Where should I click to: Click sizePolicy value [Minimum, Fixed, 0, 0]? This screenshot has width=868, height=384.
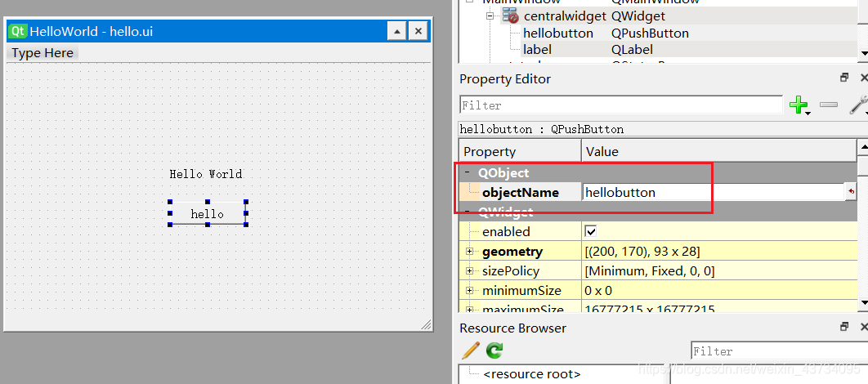point(649,271)
